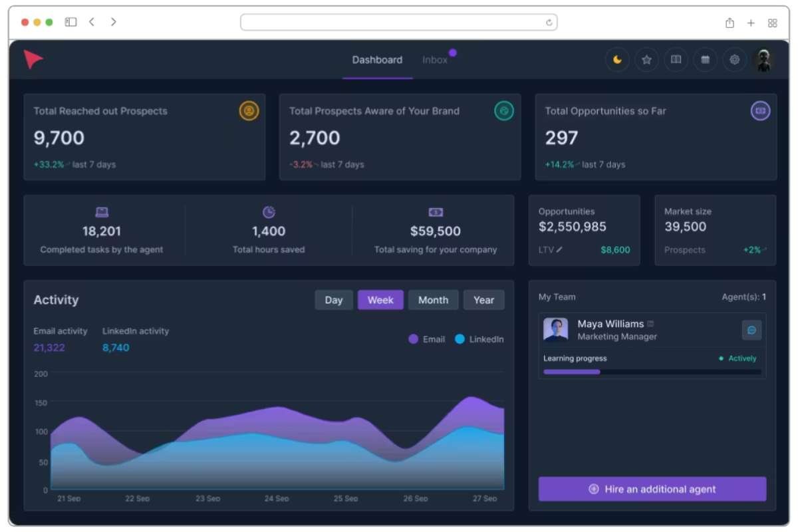Click the star icon in the header

(x=646, y=59)
